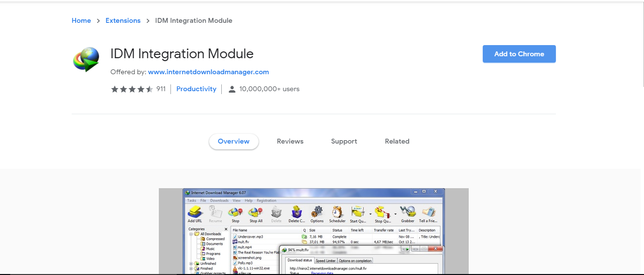Expand the Unfinished tree node

[x=191, y=263]
